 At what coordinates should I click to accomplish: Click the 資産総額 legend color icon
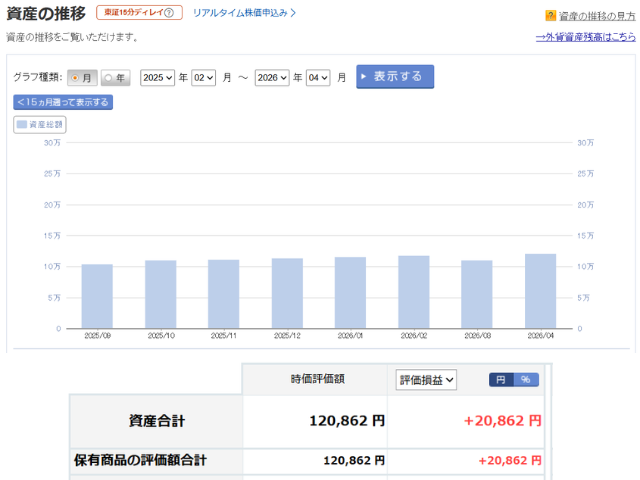click(22, 125)
